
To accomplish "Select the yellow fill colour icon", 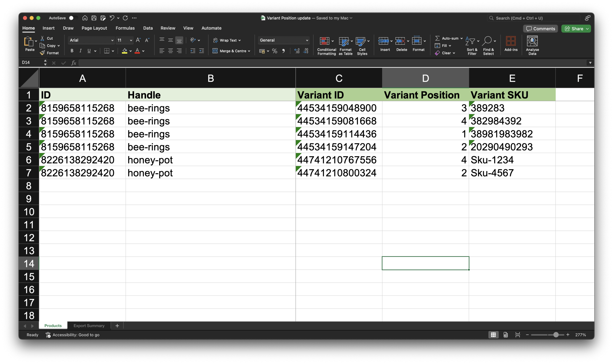I will point(125,51).
